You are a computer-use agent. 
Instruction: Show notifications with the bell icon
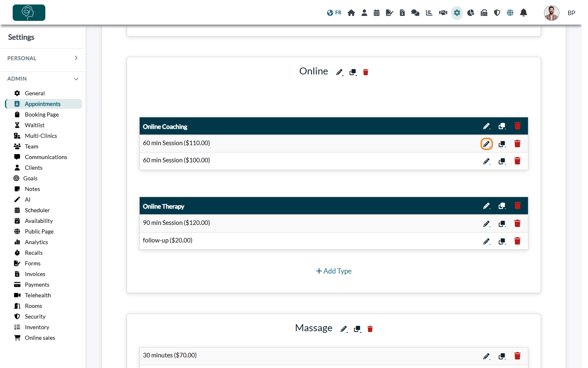tap(523, 13)
